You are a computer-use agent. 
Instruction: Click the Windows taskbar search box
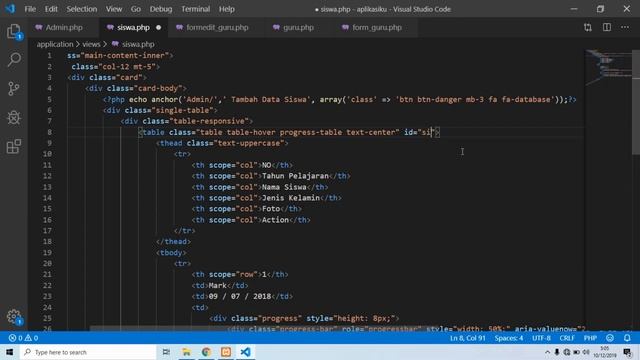tap(88, 352)
